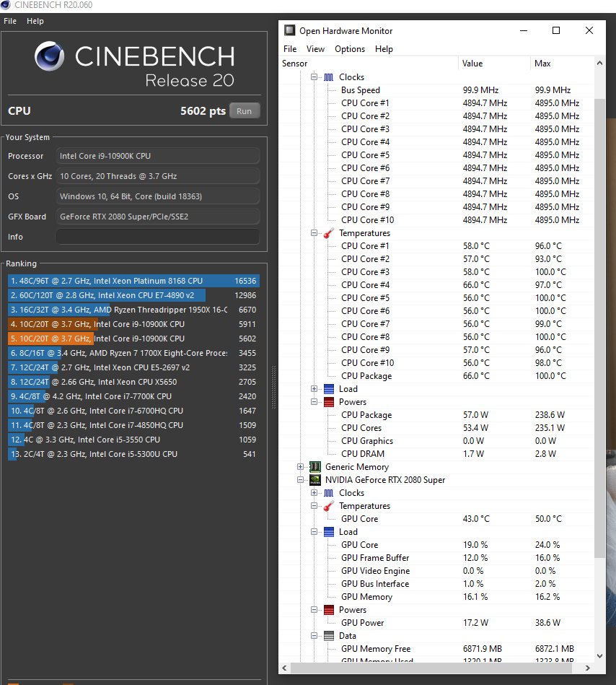Select the CPU Package temperature row

(436, 376)
